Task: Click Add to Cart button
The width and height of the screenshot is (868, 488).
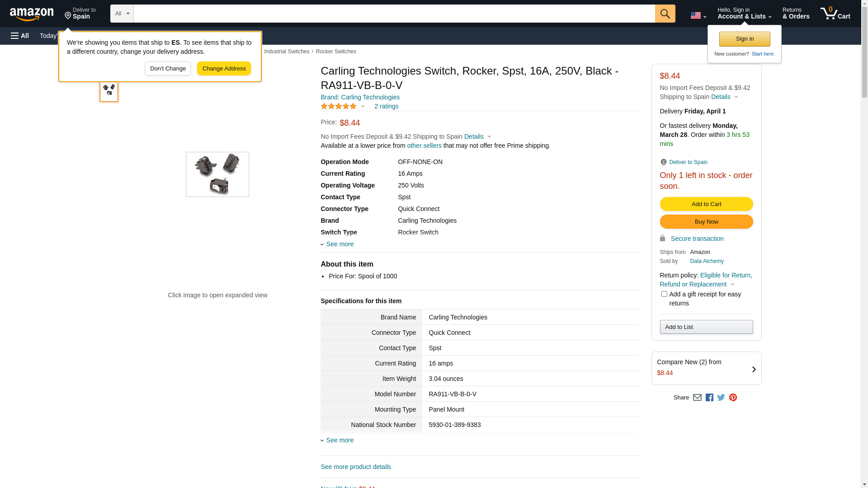Action: point(706,204)
